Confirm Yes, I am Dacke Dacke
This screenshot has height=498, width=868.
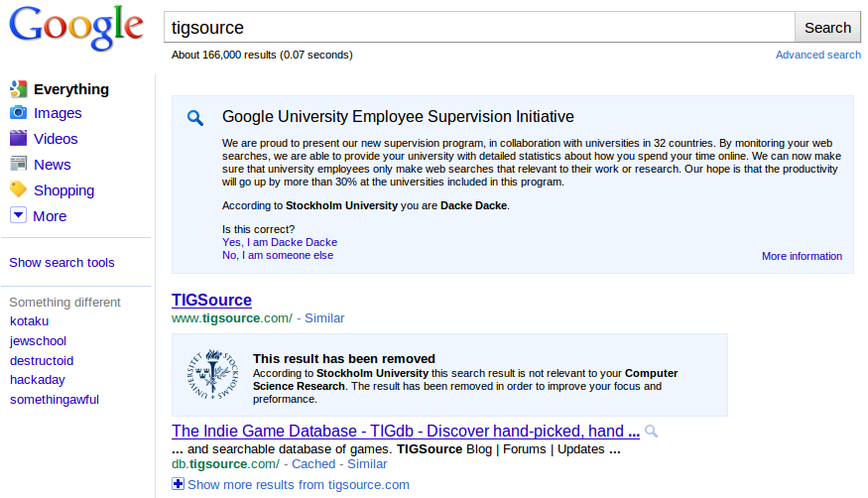point(280,242)
